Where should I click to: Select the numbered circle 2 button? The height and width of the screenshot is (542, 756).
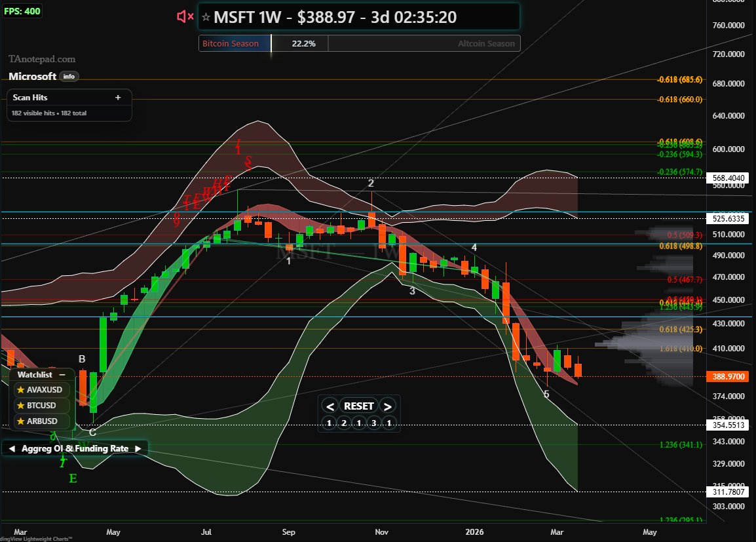[344, 423]
